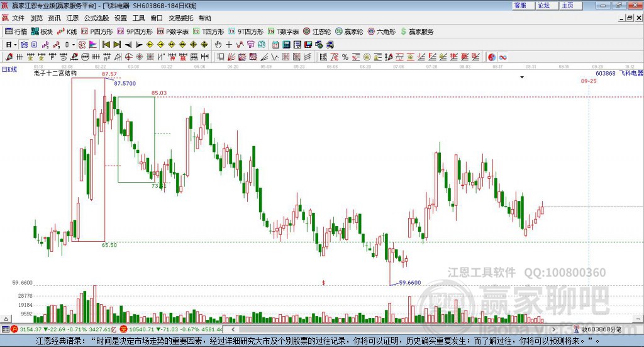644x347 pixels.
Task: Click the calendar icon in toolbar
Action: 275,45
